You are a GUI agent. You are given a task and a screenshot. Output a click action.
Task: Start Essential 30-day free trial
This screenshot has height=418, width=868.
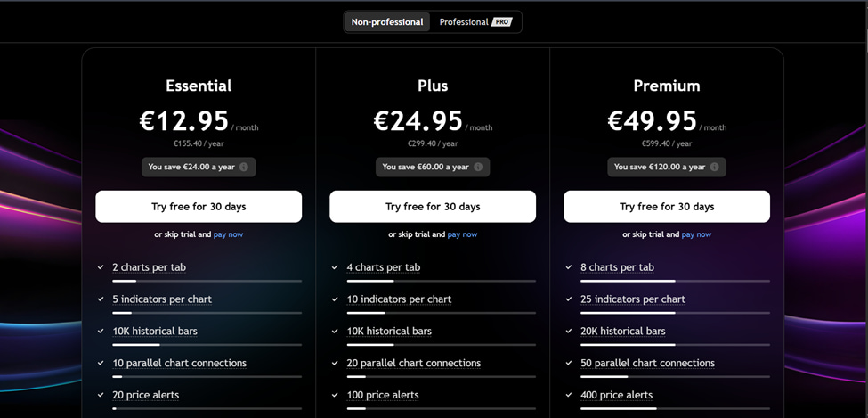coord(199,207)
